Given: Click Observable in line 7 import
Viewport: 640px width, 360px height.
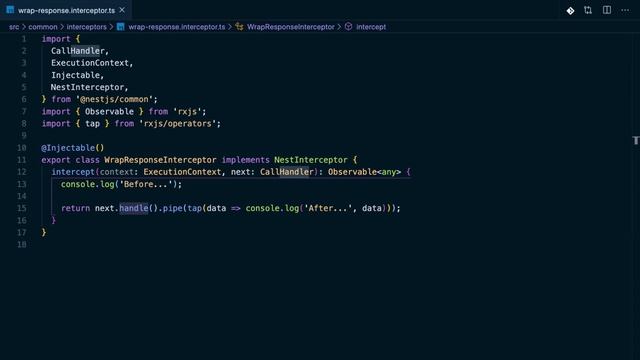Looking at the screenshot, I should tap(109, 111).
